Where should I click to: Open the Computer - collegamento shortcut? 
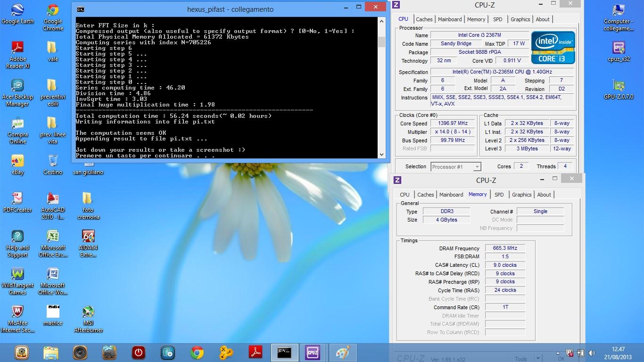click(619, 17)
